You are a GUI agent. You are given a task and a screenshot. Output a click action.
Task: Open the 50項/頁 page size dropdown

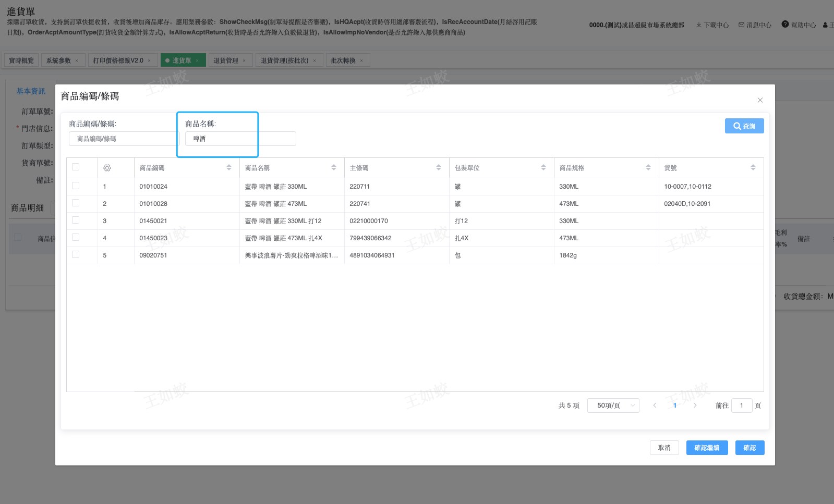point(613,405)
